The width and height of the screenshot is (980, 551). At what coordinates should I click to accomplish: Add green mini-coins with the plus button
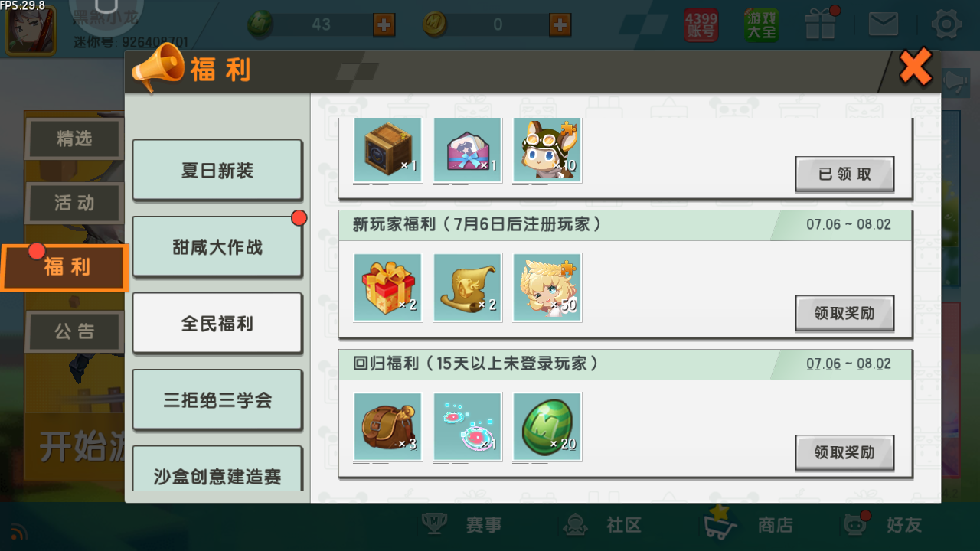[384, 24]
